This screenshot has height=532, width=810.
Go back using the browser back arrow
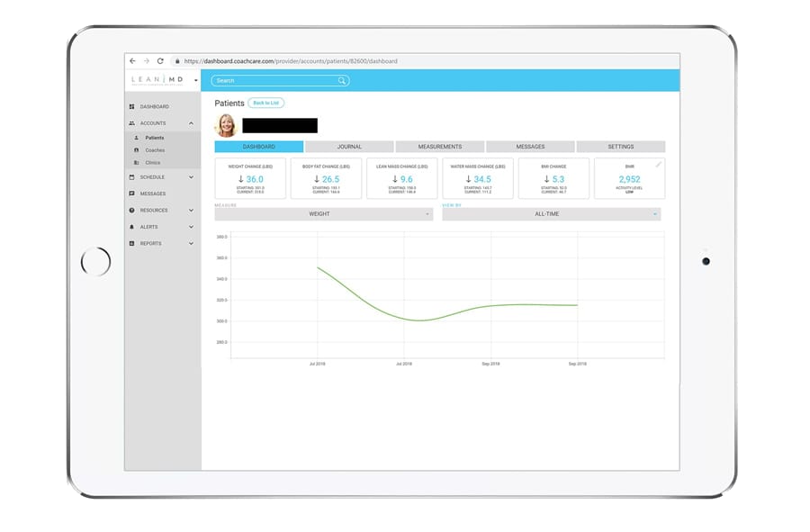pos(133,61)
